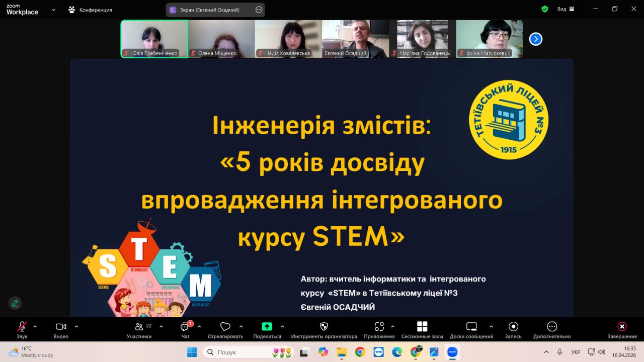644x362 pixels.
Task: Select Ірина Мазуркевич video thumbnail
Action: tap(489, 39)
